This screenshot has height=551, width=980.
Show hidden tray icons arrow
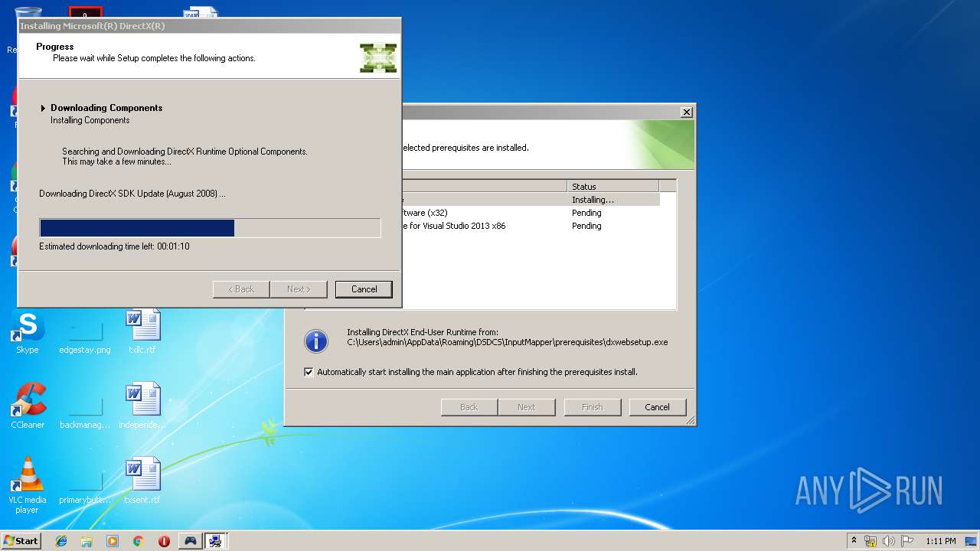click(854, 540)
